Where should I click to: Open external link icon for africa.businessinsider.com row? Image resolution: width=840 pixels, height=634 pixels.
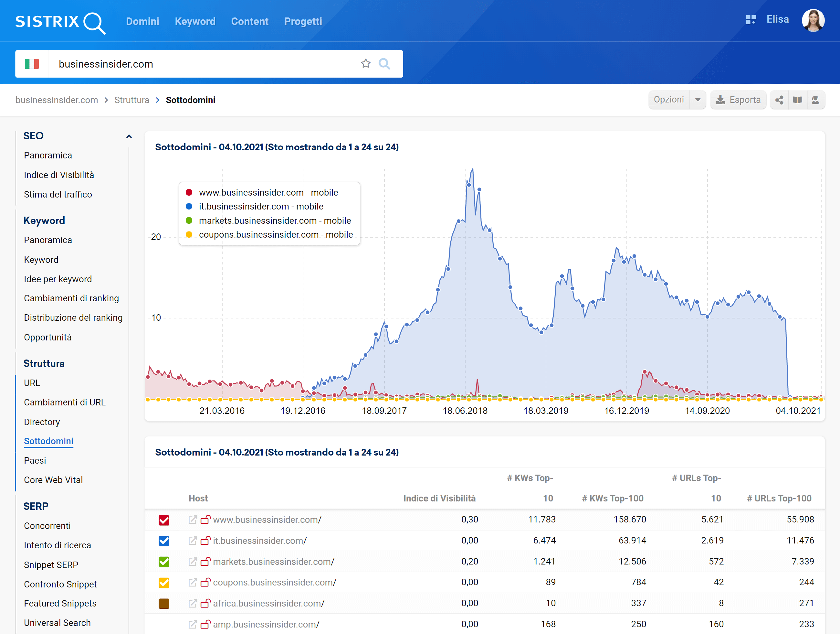click(193, 603)
